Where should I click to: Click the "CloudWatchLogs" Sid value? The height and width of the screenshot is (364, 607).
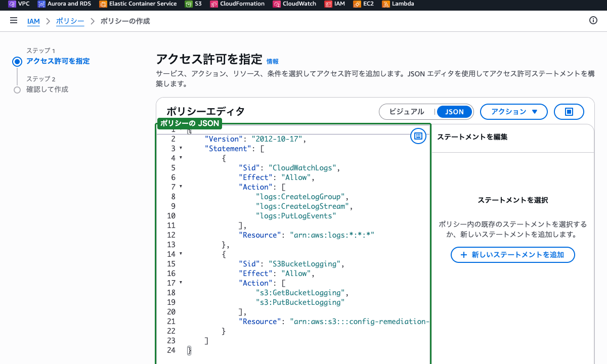[x=301, y=168]
